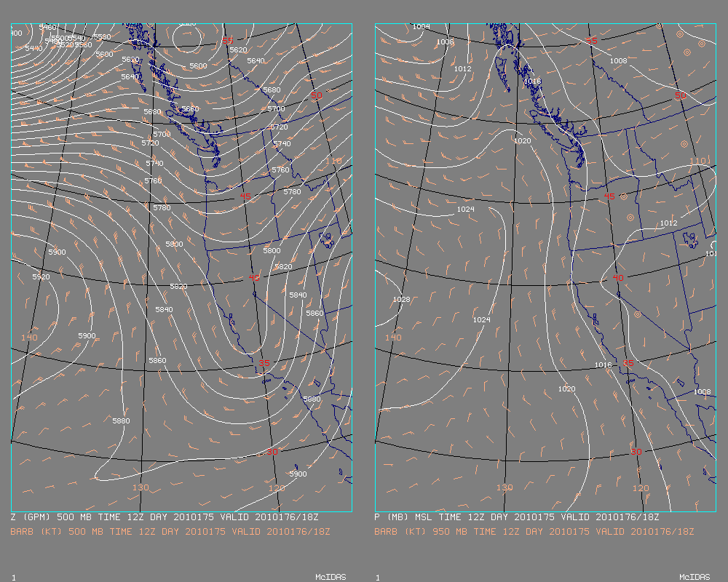Click red 50 latitude label in 500 MB panel
Viewport: 728px width, 582px height.
316,95
